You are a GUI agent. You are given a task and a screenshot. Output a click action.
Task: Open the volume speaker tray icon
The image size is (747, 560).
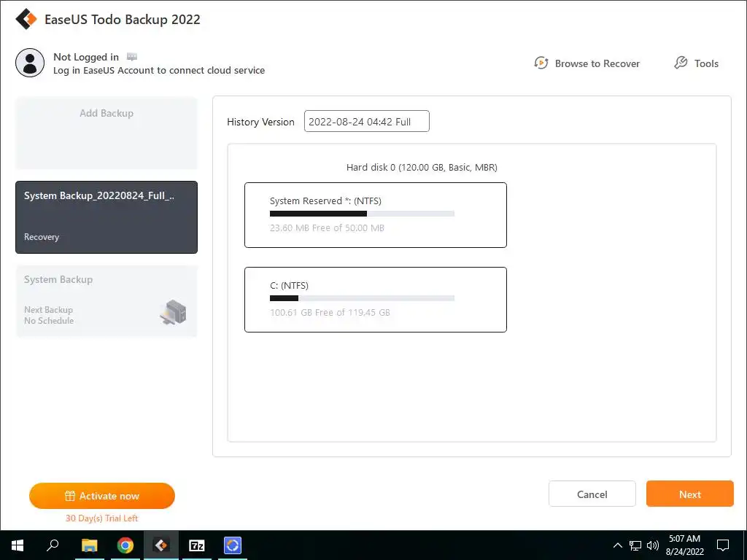653,545
